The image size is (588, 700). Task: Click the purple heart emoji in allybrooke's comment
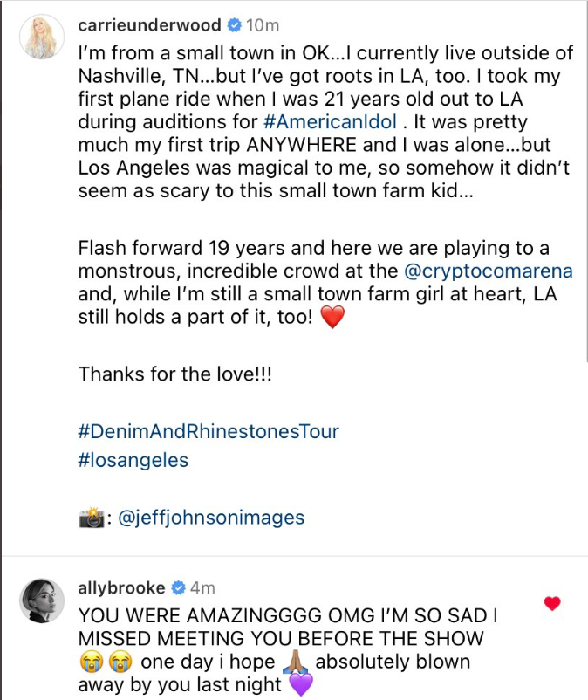300,686
